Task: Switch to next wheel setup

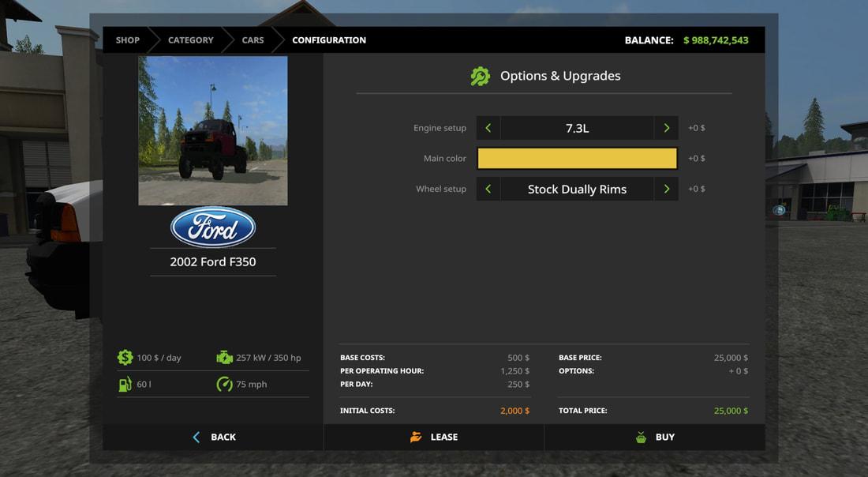Action: [x=666, y=190]
